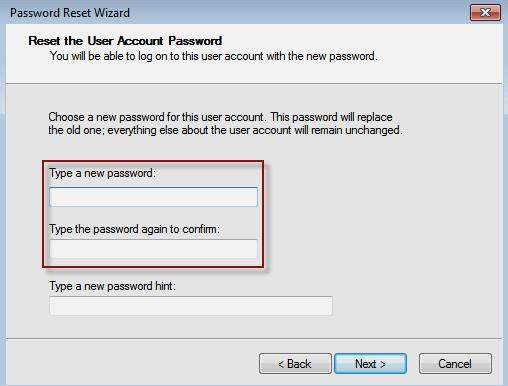Select the confirm password text field
This screenshot has height=386, width=508.
153,249
